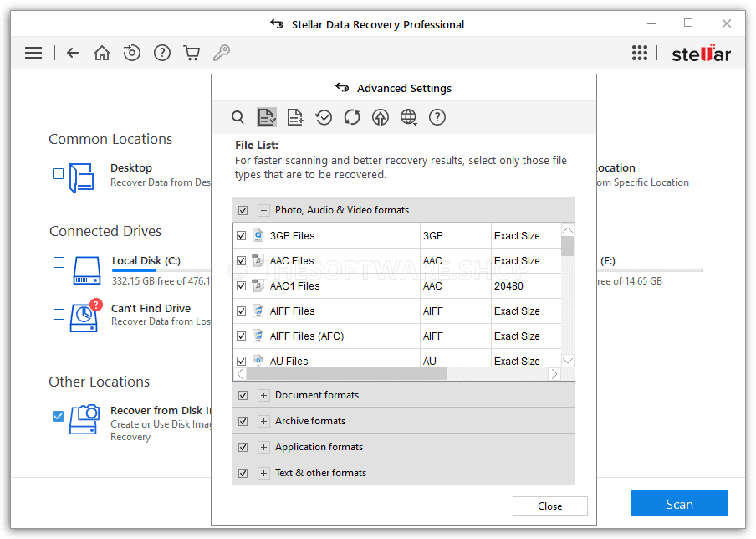Open the apps grid icon
Screen dimensions: 756x539
point(640,53)
